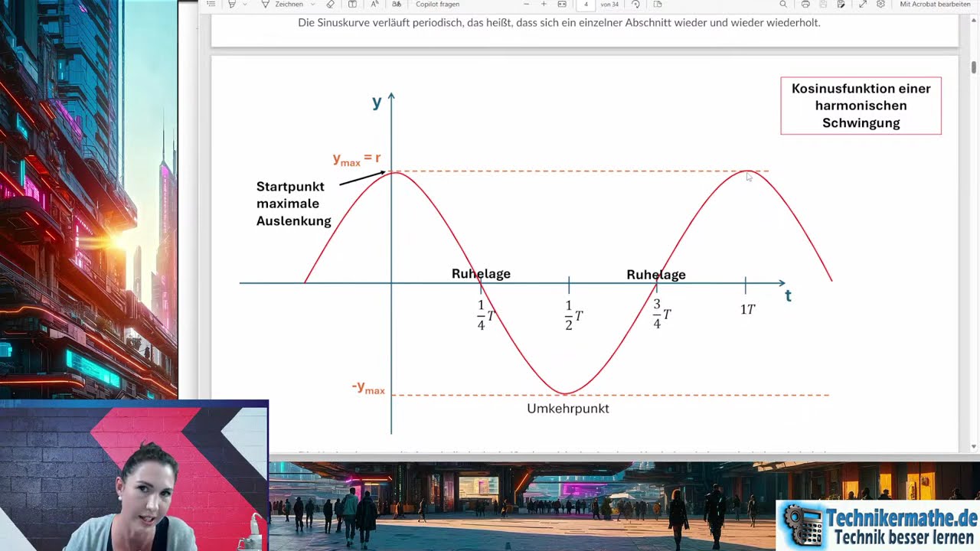Click the add text box icon
The width and height of the screenshot is (980, 551).
pyautogui.click(x=352, y=5)
